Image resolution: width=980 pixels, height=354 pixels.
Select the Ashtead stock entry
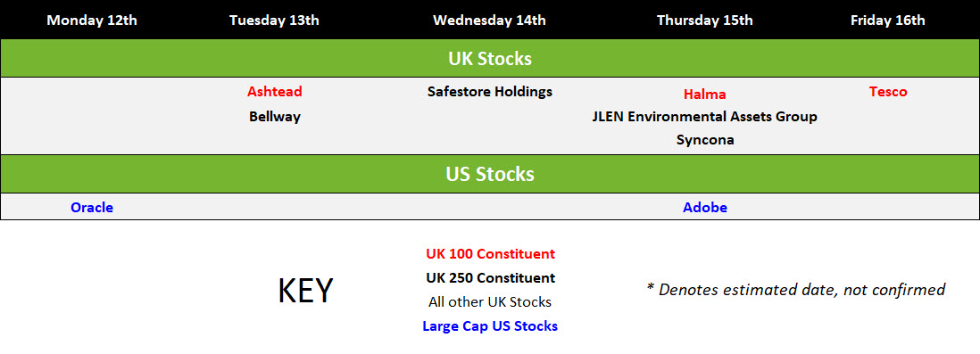click(x=274, y=92)
